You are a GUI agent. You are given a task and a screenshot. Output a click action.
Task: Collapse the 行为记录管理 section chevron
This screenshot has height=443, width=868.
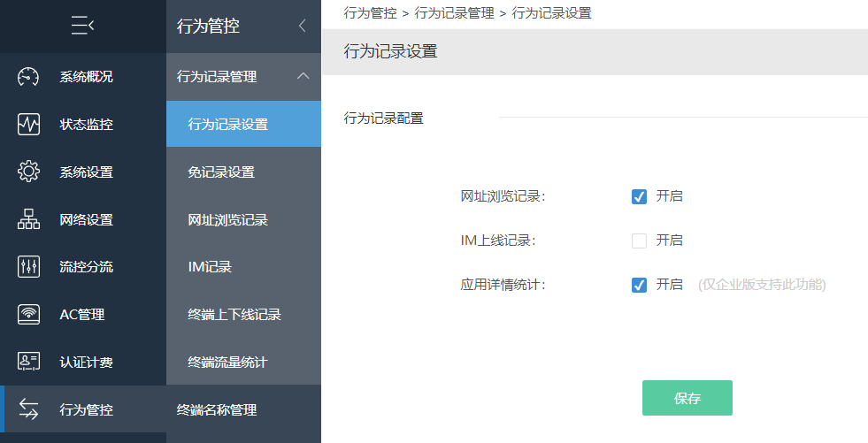tap(303, 76)
